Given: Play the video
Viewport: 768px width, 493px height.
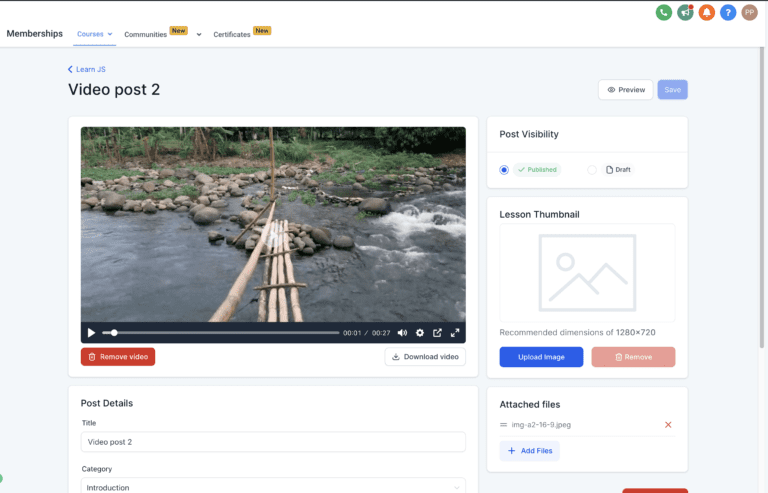Looking at the screenshot, I should (x=91, y=333).
